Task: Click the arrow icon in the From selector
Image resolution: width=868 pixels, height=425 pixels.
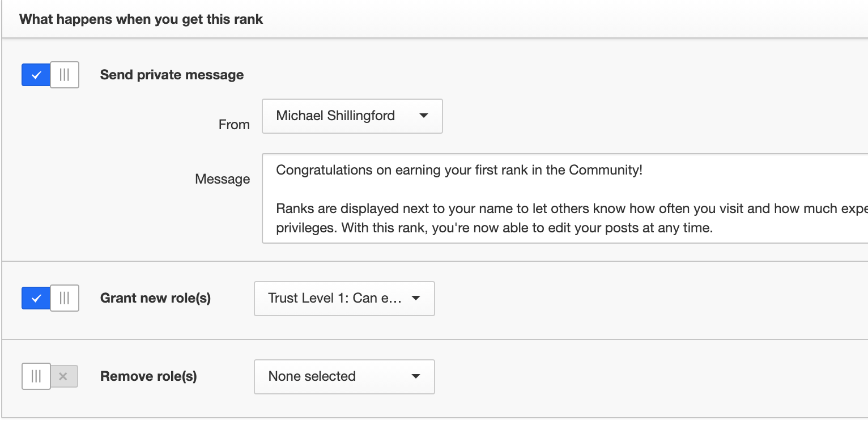Action: pos(423,116)
